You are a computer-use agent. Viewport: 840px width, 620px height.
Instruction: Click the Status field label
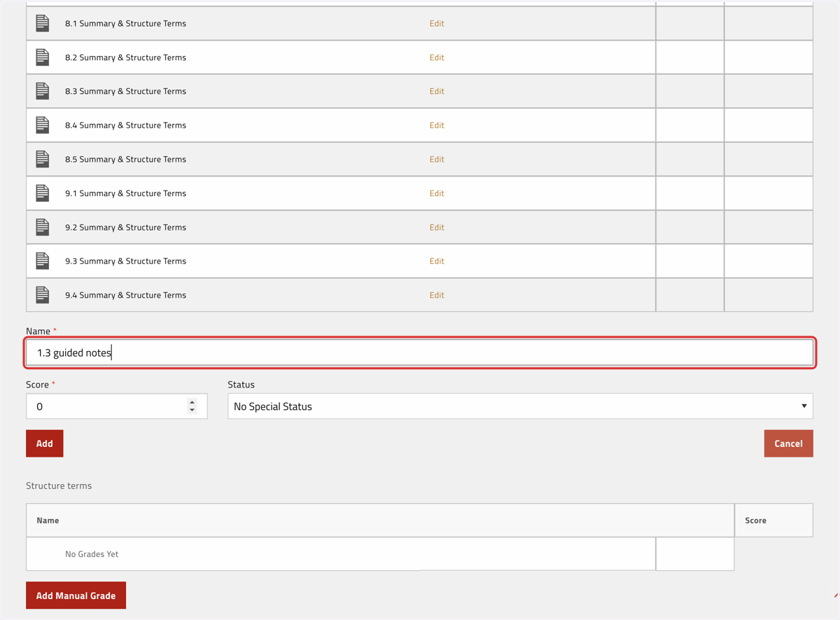(241, 385)
